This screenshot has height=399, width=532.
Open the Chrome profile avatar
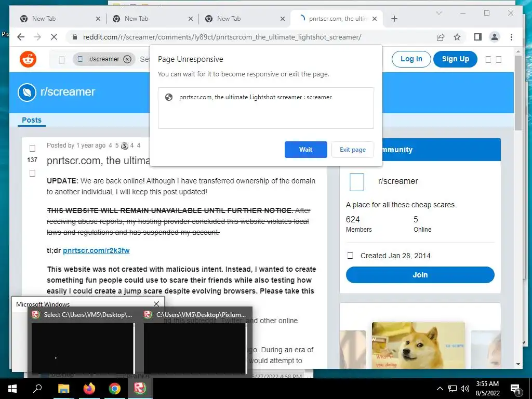pos(495,37)
